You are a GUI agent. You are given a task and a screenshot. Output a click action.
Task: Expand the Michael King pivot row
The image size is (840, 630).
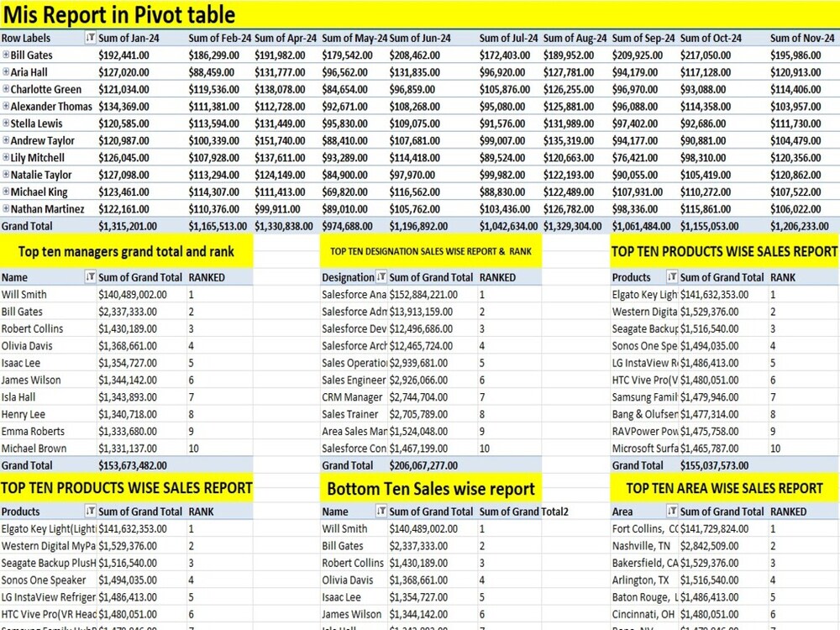[x=6, y=192]
